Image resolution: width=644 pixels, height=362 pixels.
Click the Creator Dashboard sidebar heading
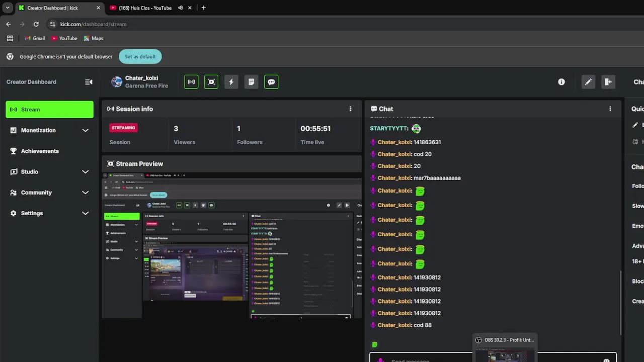pyautogui.click(x=31, y=82)
